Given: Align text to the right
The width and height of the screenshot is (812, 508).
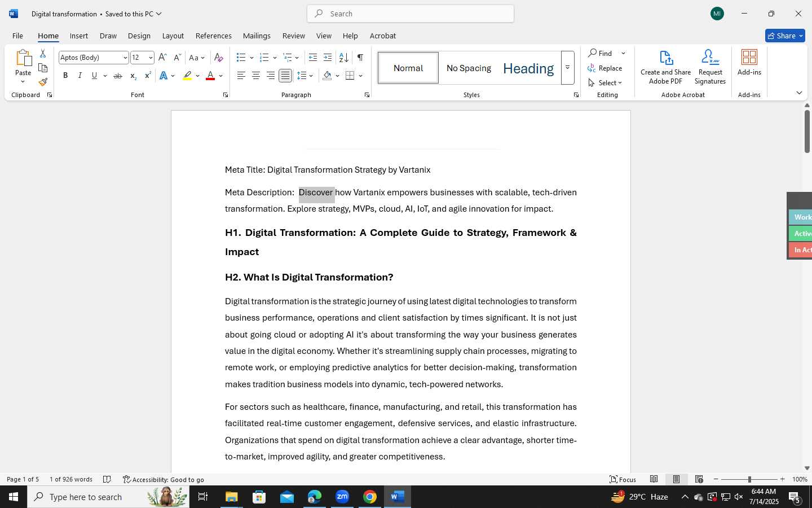Looking at the screenshot, I should [x=271, y=76].
